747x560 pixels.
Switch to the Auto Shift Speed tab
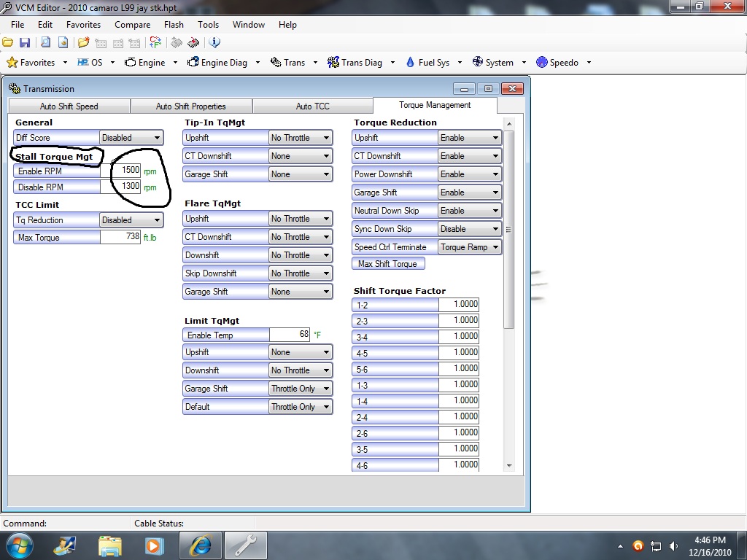69,106
